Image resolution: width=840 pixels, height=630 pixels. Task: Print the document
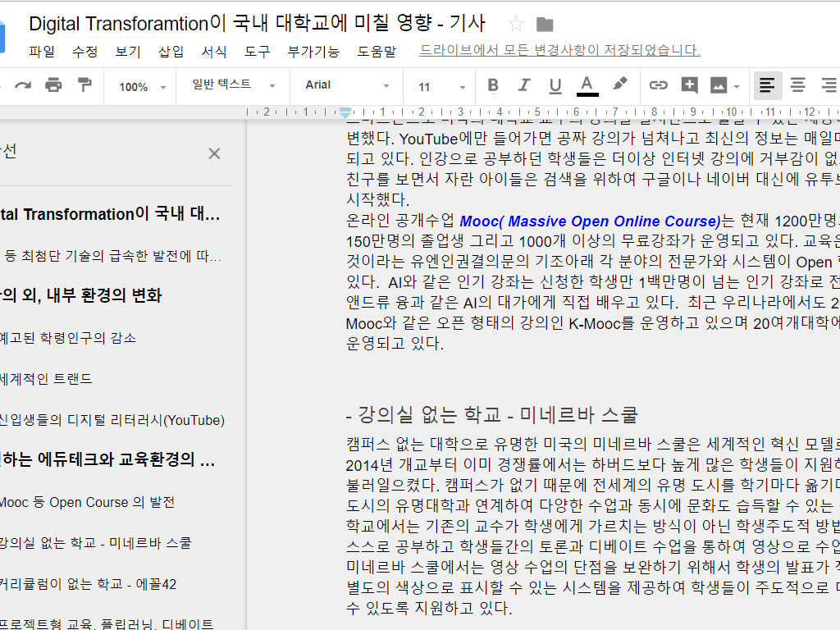pos(53,85)
